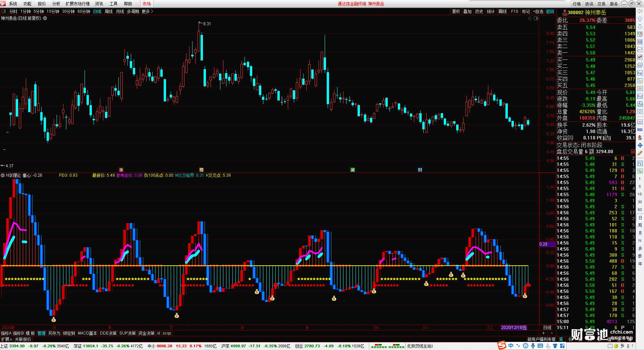Click the orange 自 icon in sidebar
The width and height of the screenshot is (644, 350).
(640, 89)
